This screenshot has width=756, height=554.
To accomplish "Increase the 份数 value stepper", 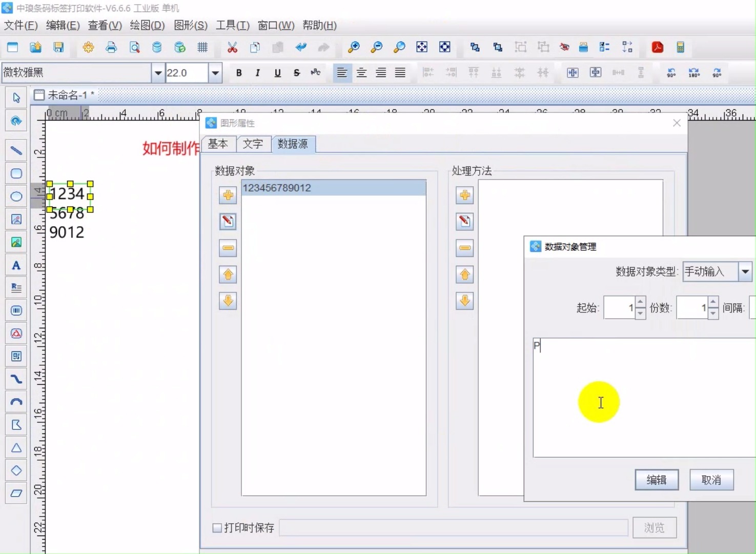I will point(713,302).
